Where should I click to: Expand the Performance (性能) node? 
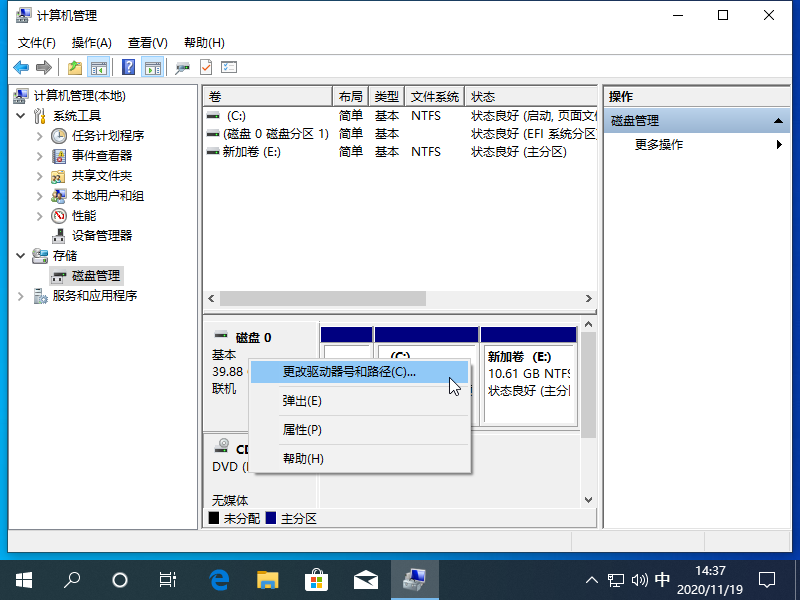tap(39, 216)
